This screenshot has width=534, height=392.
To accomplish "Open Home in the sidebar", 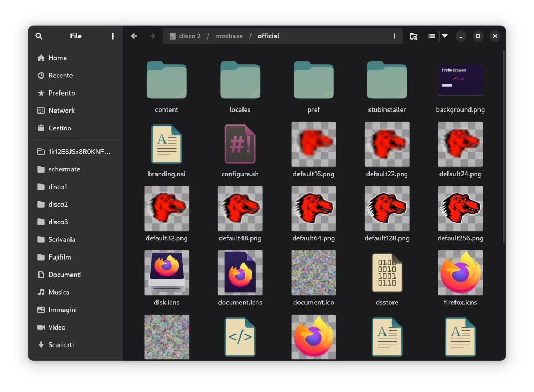I will pos(76,58).
